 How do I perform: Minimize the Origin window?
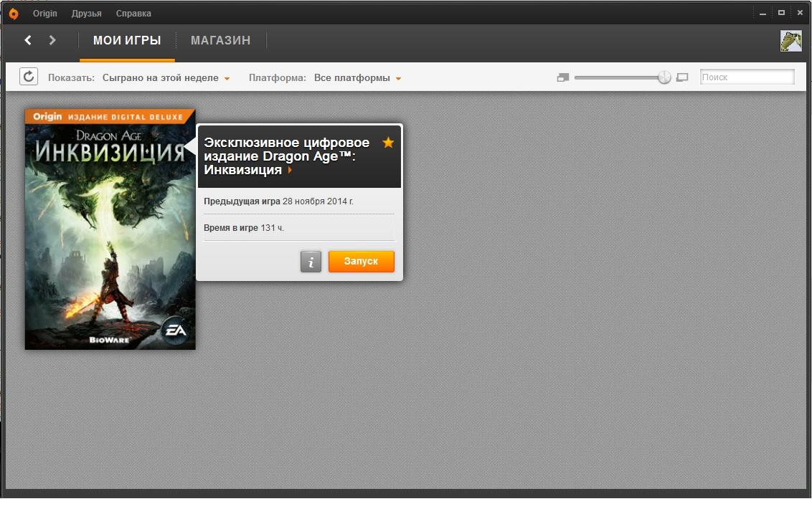pyautogui.click(x=763, y=14)
